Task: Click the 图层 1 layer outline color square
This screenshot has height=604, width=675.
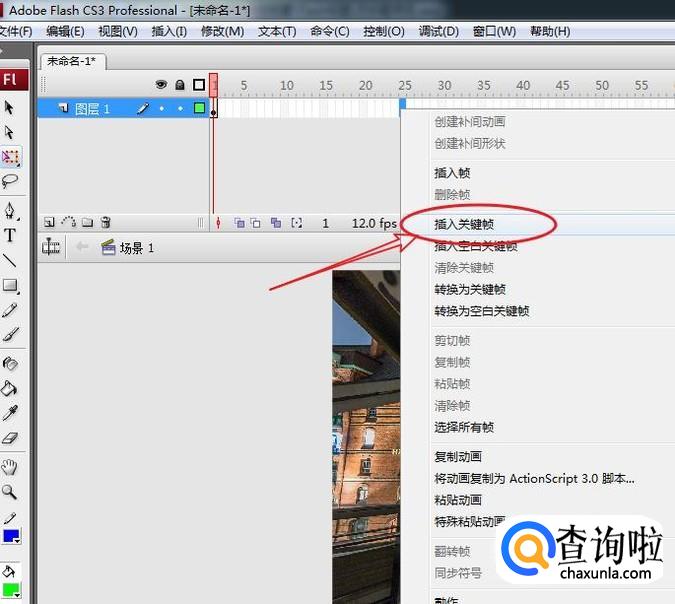Action: (199, 108)
